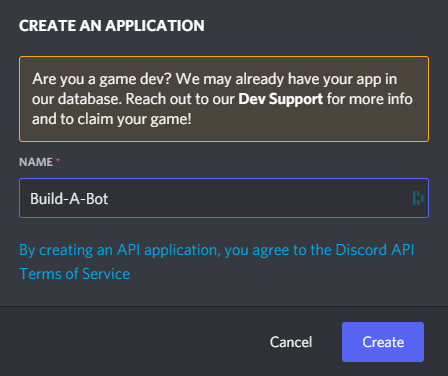Click 'By creating an API application' text

pyautogui.click(x=120, y=250)
